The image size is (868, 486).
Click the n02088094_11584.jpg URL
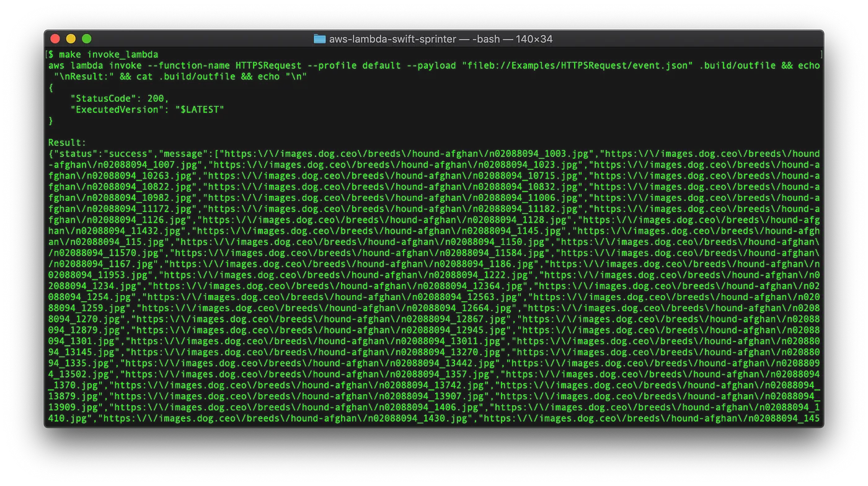coord(360,253)
